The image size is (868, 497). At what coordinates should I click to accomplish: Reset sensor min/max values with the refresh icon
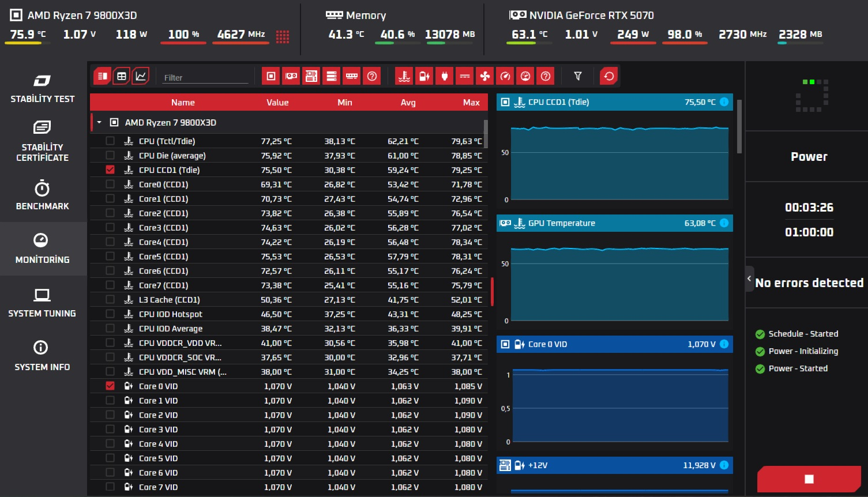(609, 76)
